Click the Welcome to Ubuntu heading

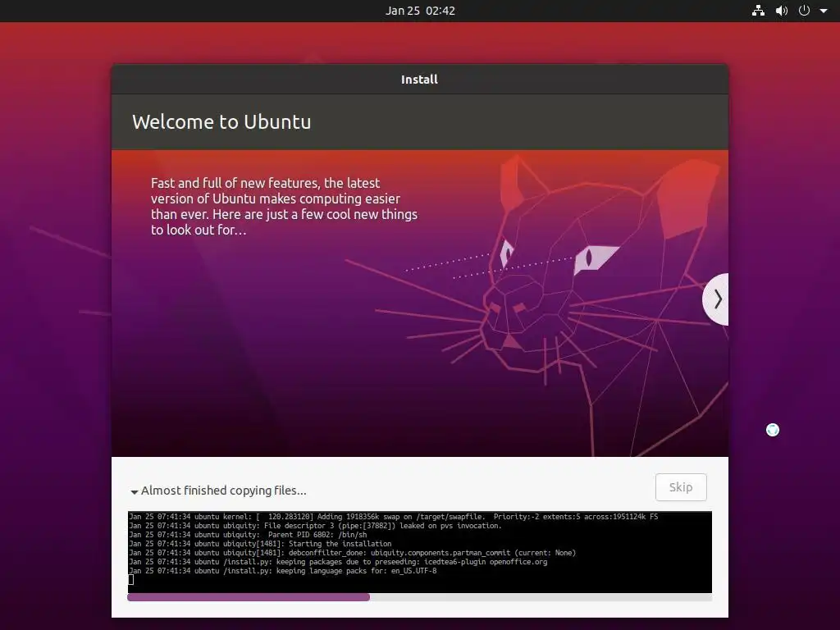221,122
